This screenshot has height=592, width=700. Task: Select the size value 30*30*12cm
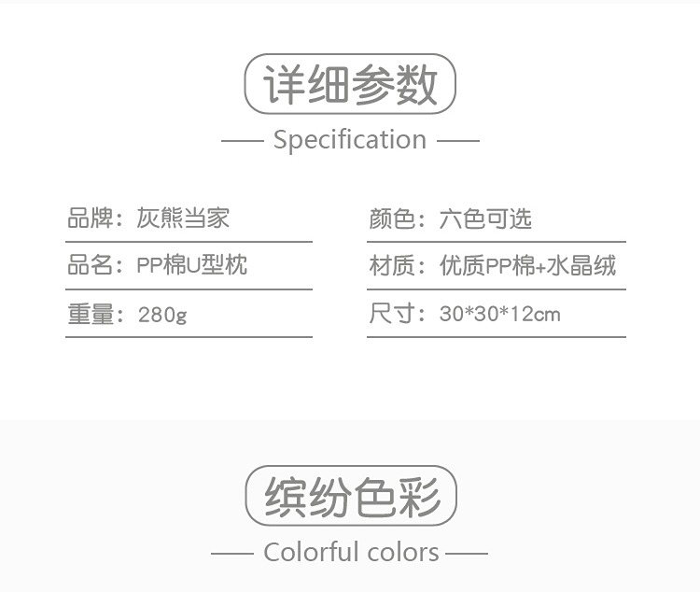pyautogui.click(x=500, y=314)
